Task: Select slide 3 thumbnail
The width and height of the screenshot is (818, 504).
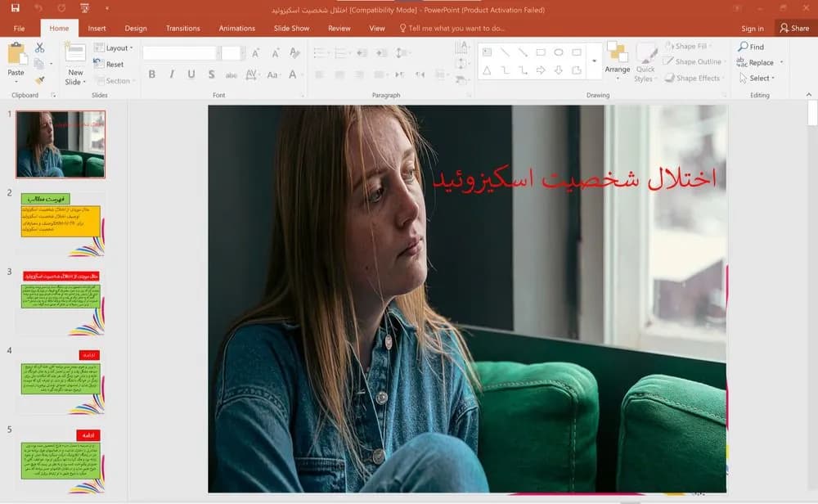Action: click(61, 302)
